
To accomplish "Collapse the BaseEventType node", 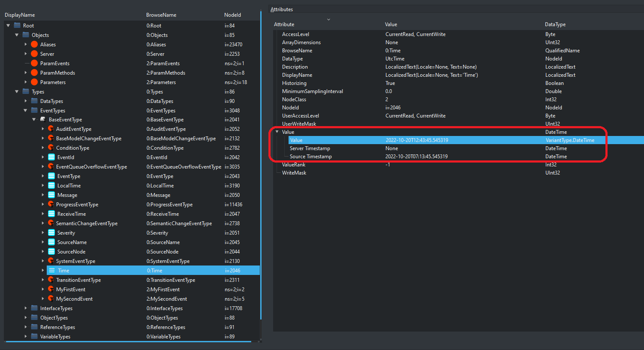I will pyautogui.click(x=34, y=120).
